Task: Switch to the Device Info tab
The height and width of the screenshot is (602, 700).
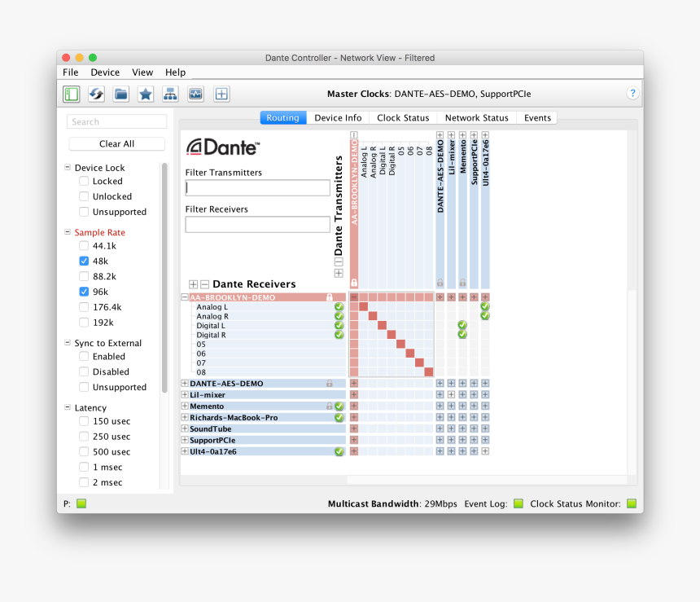Action: click(338, 118)
